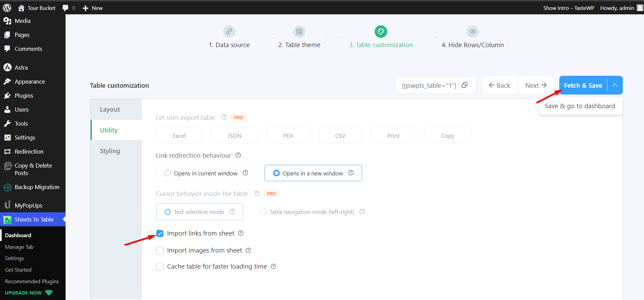Uncheck Import links from sheet checkbox
Viewport: 644px width, 300px height.
(x=160, y=233)
